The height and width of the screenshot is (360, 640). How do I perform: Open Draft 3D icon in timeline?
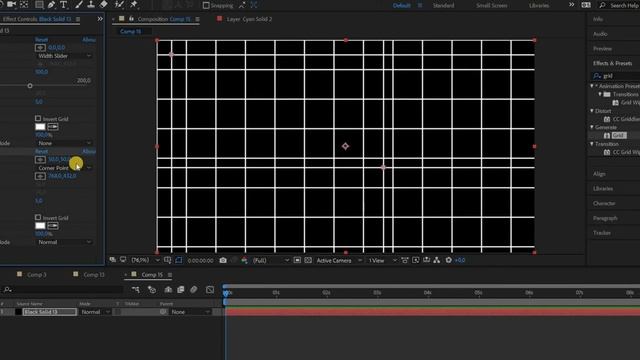pyautogui.click(x=152, y=289)
